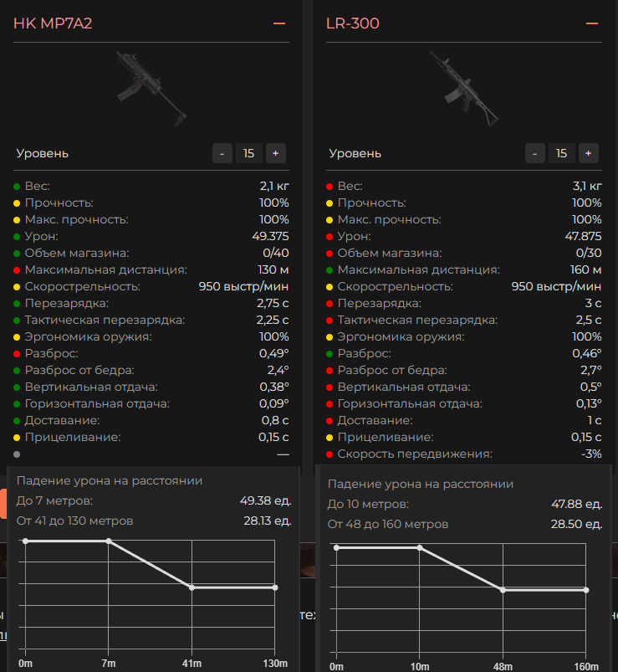Click the 0m point on MP7A2 graph
The width and height of the screenshot is (618, 672).
point(26,541)
